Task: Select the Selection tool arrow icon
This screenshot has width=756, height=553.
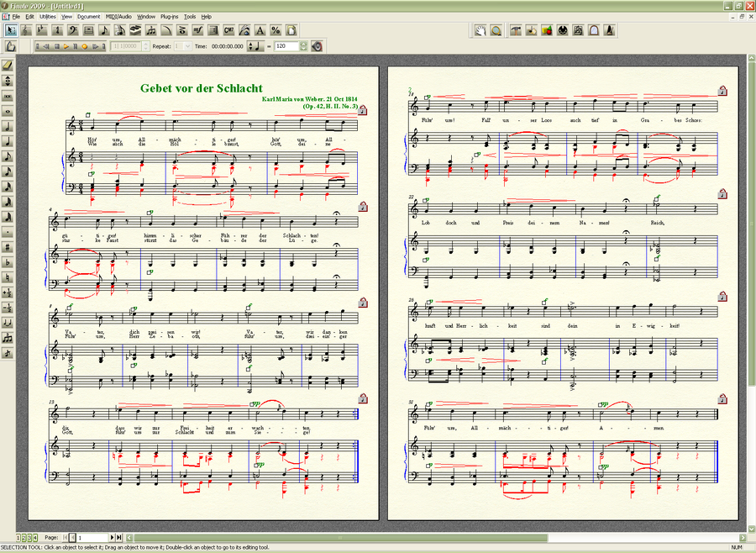Action: [11, 31]
